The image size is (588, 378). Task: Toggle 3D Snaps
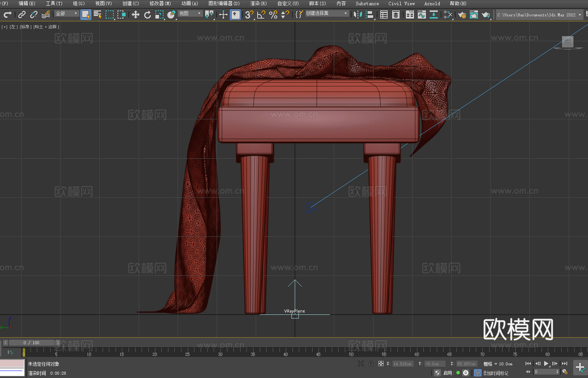click(x=249, y=14)
